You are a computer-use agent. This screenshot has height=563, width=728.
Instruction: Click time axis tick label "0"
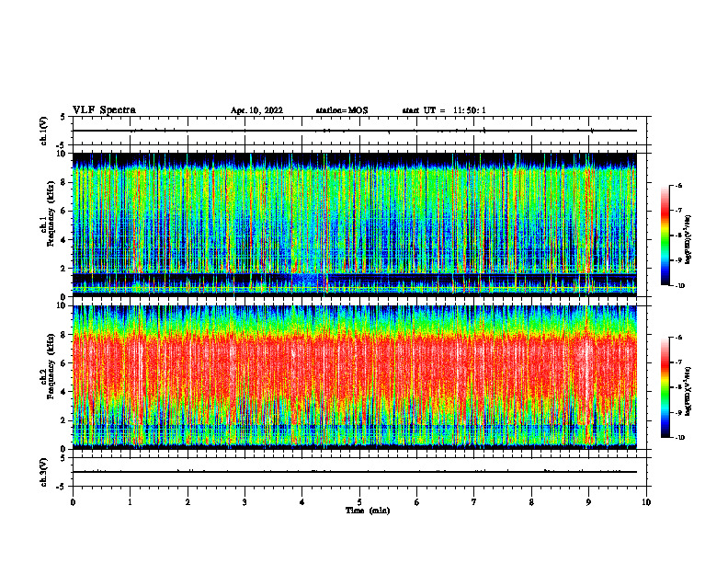[x=73, y=502]
